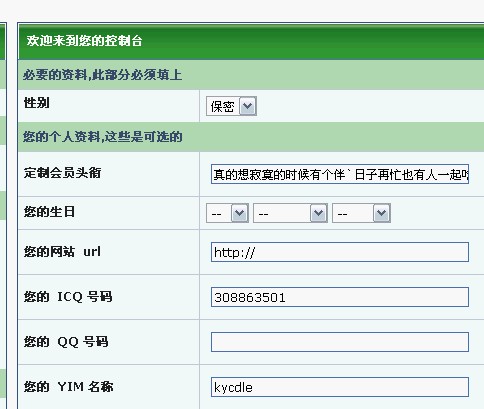Expand the first birthday dropdown
The width and height of the screenshot is (484, 409).
pos(227,213)
